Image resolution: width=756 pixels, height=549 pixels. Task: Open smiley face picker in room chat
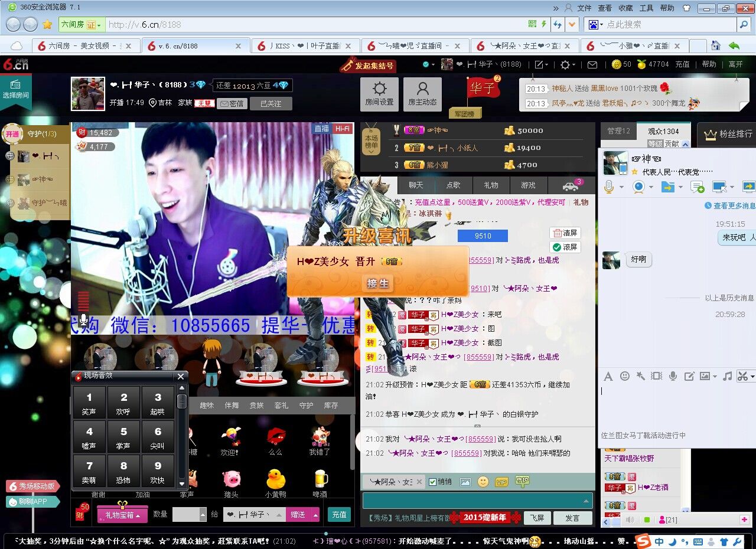point(483,482)
